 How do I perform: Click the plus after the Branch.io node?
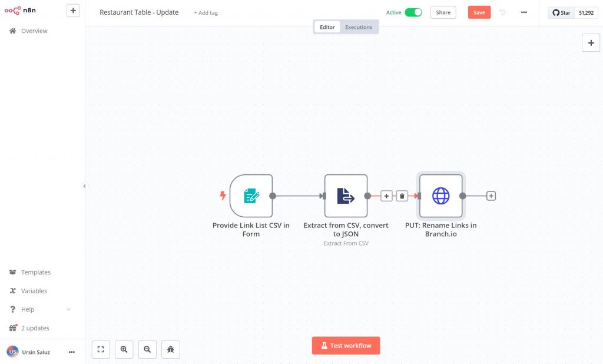(491, 196)
